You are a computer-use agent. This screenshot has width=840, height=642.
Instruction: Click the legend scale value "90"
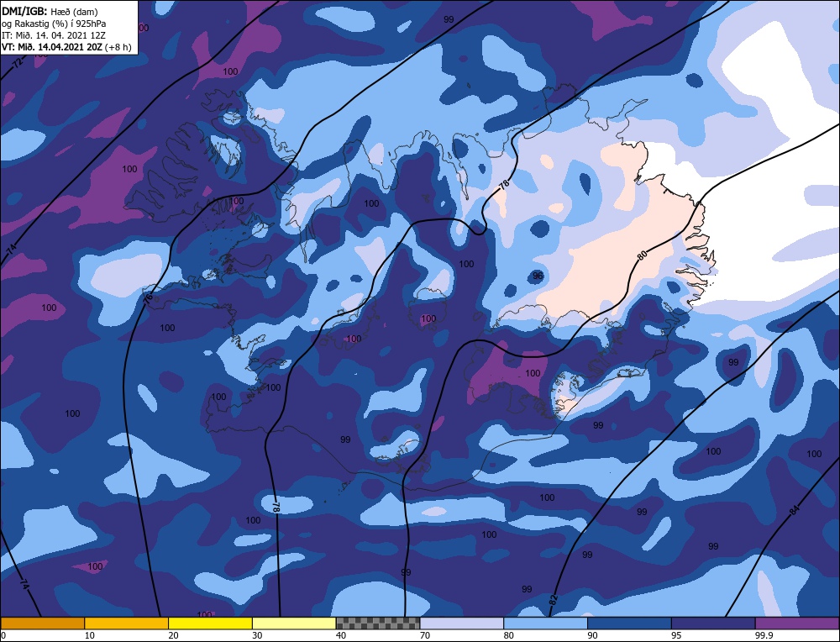592,635
